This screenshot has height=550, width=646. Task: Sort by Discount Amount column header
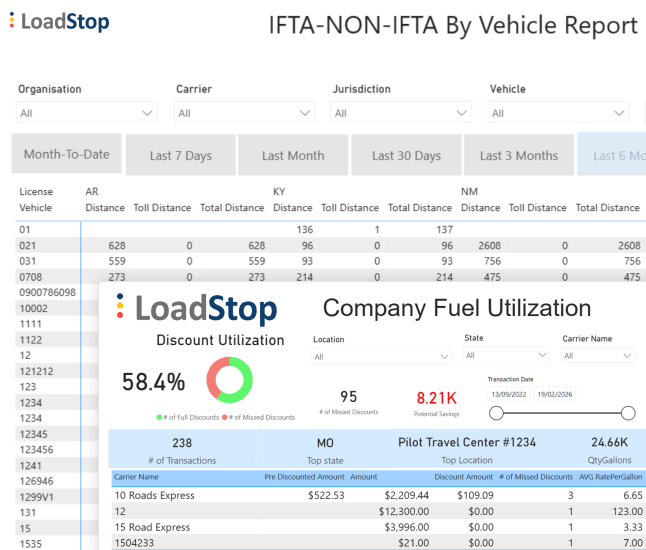coord(463,477)
